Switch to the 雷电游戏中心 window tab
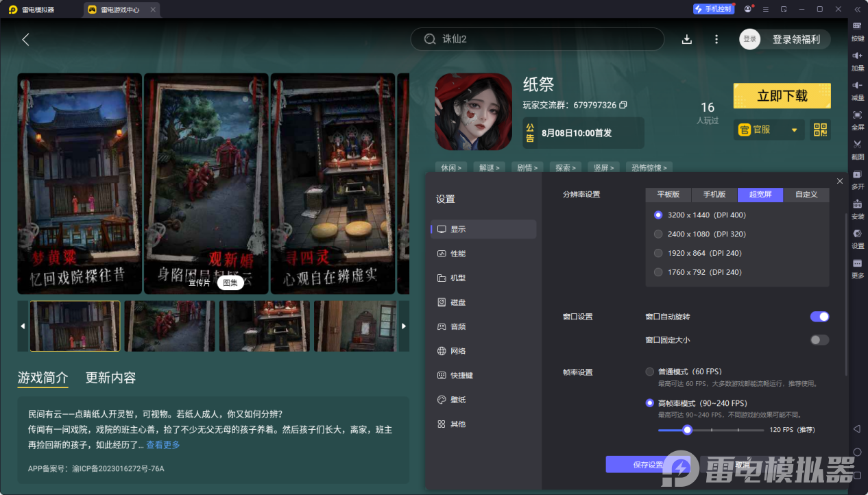 click(x=123, y=10)
